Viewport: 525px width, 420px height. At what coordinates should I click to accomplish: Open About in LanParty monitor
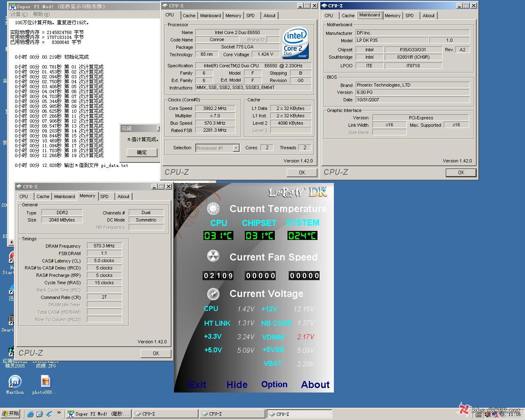pyautogui.click(x=315, y=385)
